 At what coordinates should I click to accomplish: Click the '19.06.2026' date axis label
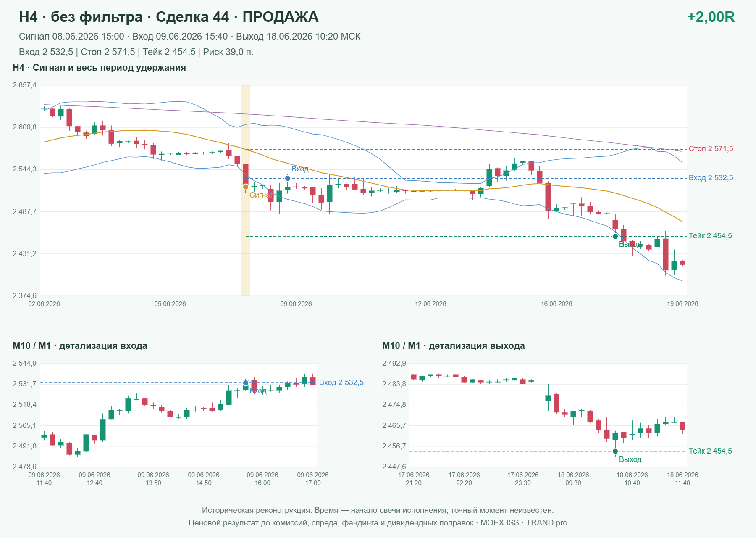(682, 304)
